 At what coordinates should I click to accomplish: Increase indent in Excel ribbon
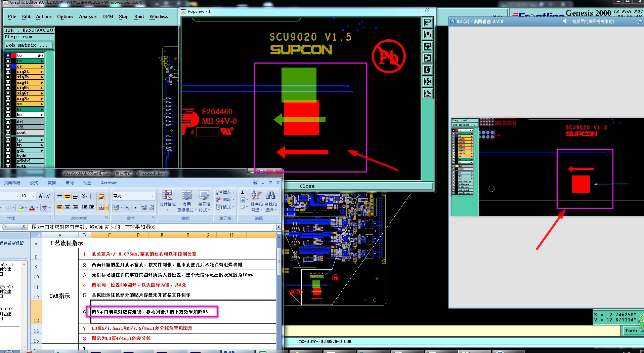click(x=91, y=207)
